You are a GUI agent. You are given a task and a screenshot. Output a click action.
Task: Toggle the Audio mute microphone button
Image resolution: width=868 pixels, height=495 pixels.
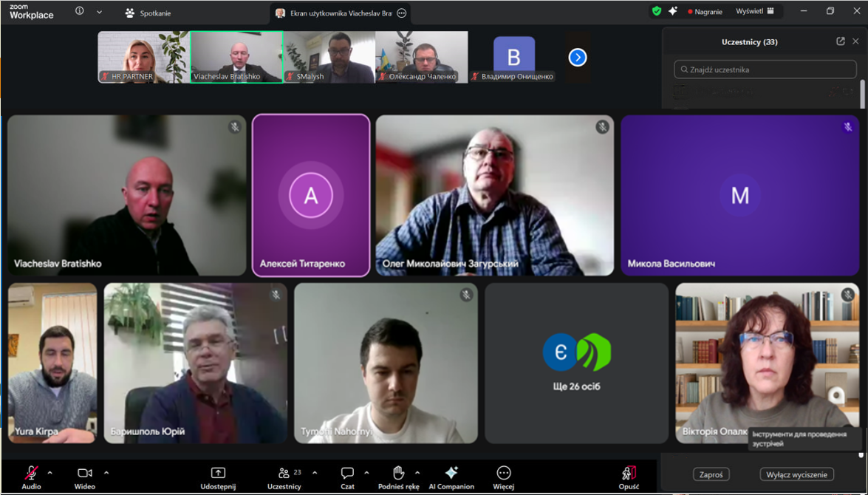pyautogui.click(x=31, y=478)
